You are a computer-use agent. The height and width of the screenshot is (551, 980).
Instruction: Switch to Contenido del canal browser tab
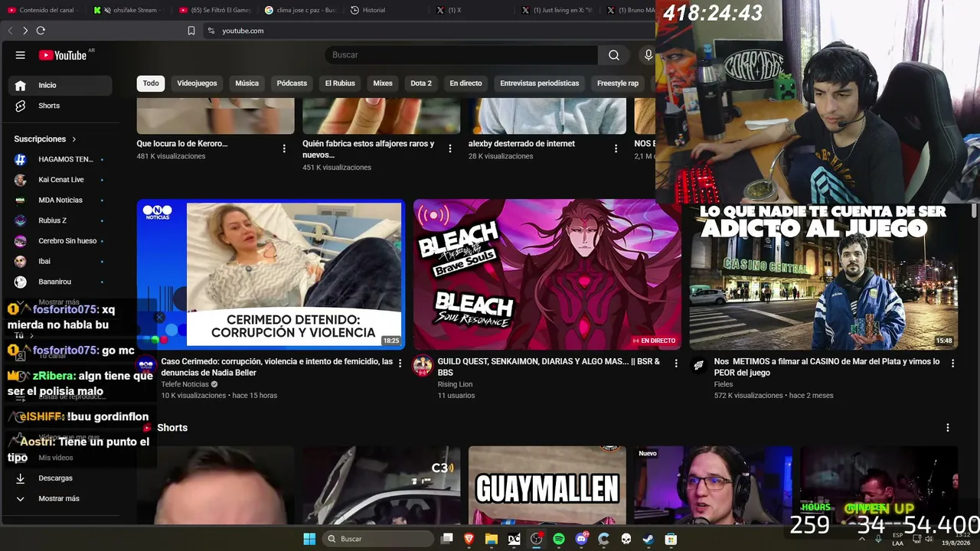(43, 10)
